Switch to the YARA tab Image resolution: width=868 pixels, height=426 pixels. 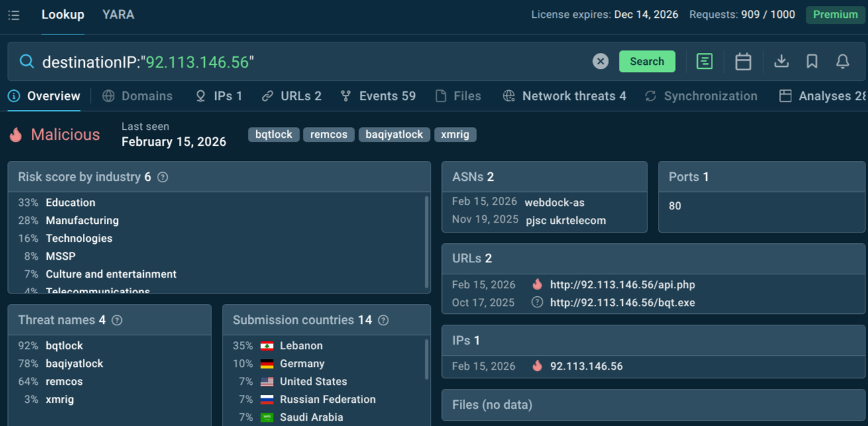(x=118, y=15)
